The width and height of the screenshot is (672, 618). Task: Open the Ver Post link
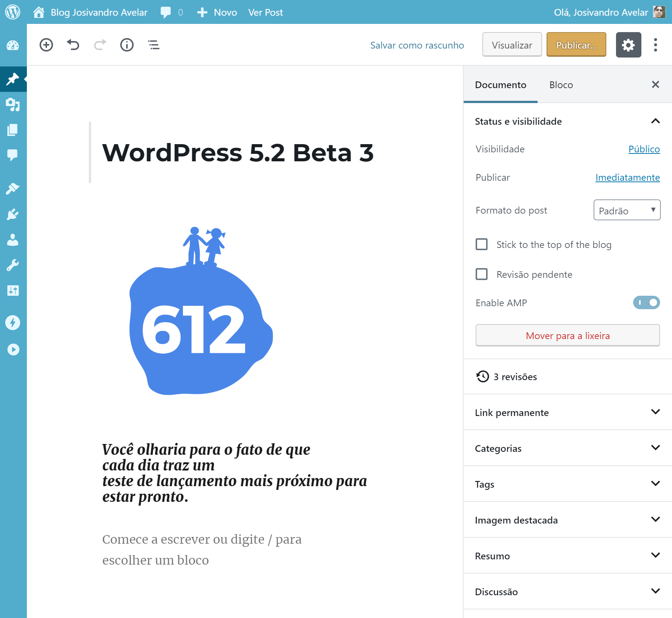(265, 12)
